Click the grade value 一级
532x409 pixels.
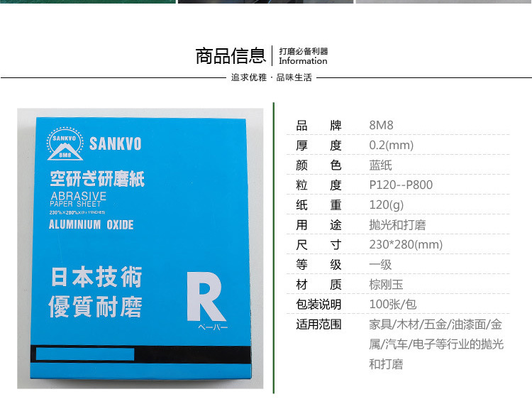point(380,265)
